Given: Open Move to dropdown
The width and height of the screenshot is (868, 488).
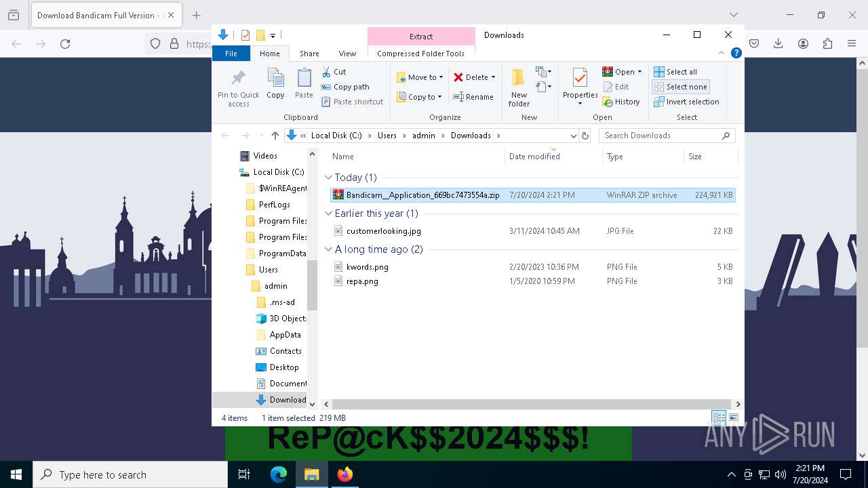Looking at the screenshot, I should [x=420, y=77].
